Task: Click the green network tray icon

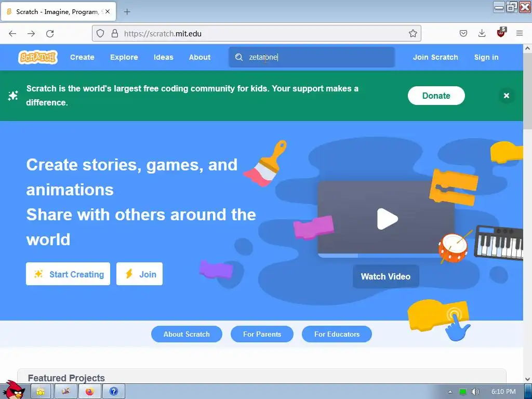Action: point(463,392)
